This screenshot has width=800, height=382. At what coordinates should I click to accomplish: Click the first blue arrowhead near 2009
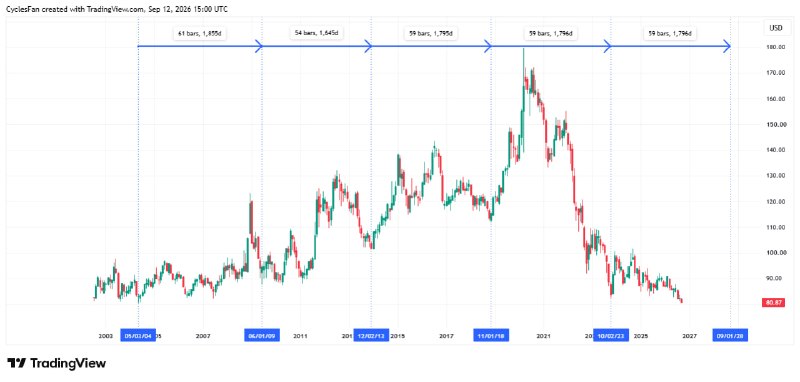pos(259,47)
